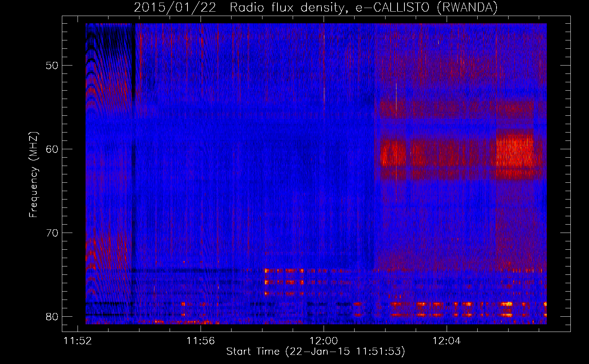Screen dimensions: 589x364
Task: Click the "Frequency (MHZ)" y-axis label
Action: (33, 175)
